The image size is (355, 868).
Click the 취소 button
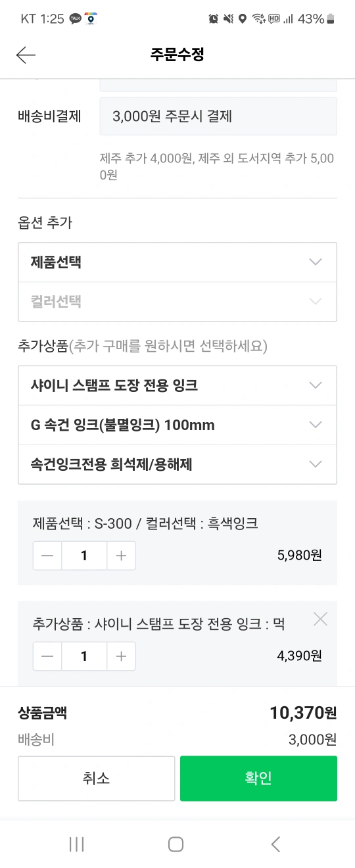97,779
